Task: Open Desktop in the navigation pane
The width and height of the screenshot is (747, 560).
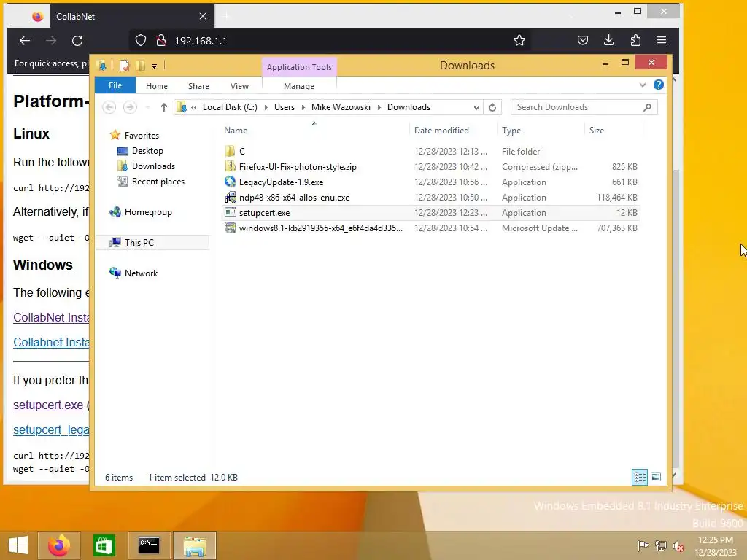Action: (147, 151)
